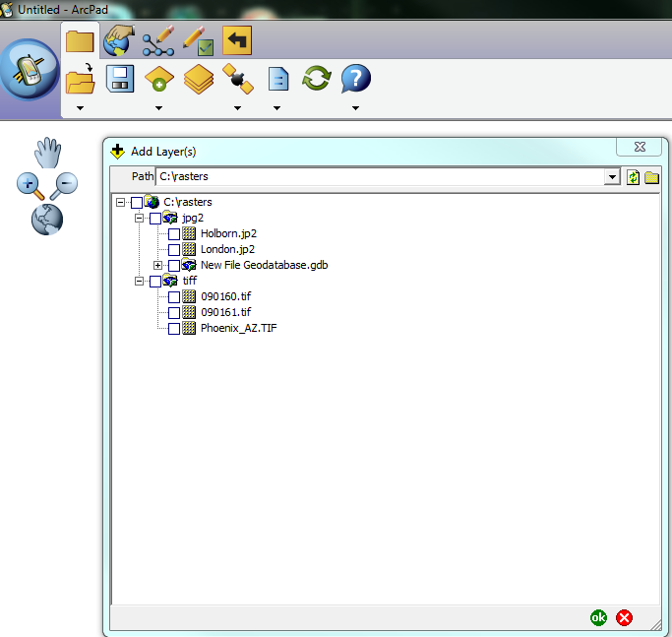Click the green Refresh arrows icon
The height and width of the screenshot is (637, 672).
point(316,79)
